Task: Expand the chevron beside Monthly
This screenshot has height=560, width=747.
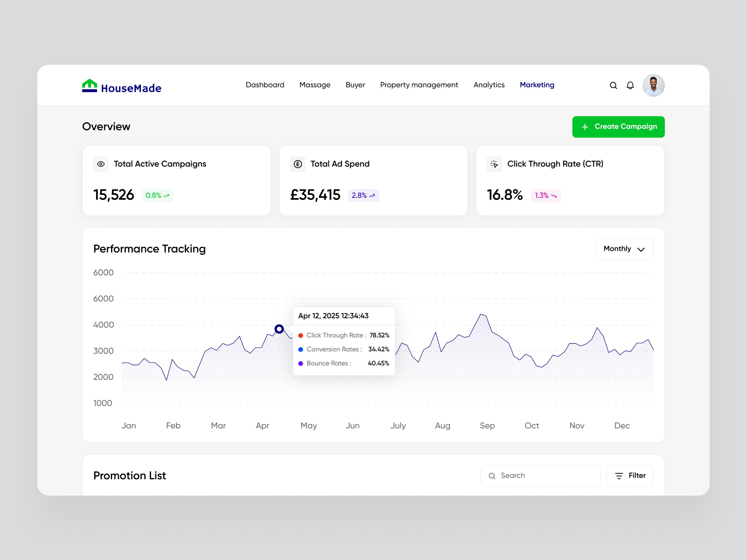Action: coord(641,250)
